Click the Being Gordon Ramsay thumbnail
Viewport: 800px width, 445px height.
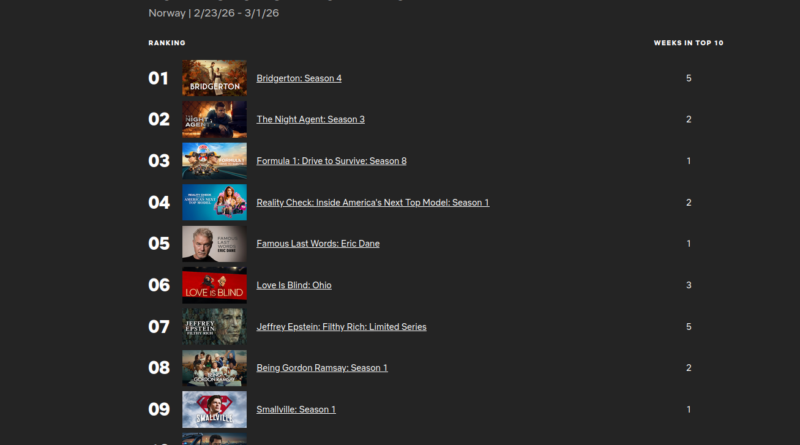click(214, 368)
